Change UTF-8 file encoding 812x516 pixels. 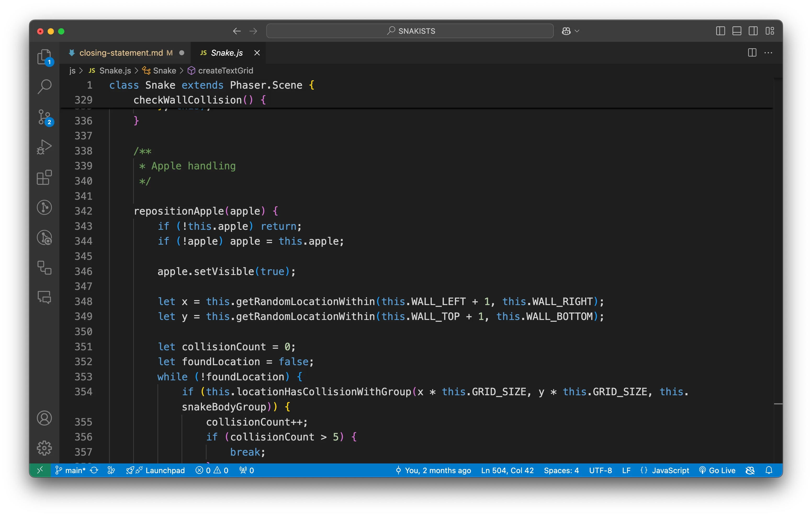600,470
